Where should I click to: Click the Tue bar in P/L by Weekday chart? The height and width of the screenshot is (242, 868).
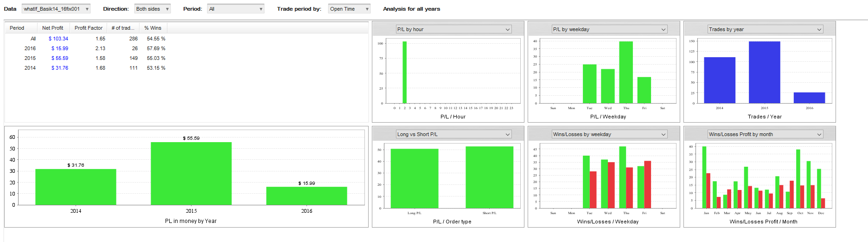click(x=589, y=84)
